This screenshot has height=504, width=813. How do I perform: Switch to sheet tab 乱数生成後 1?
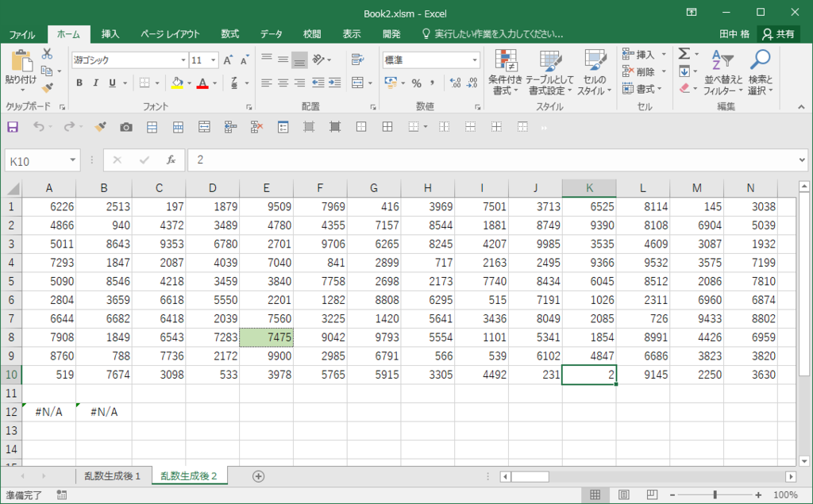tap(113, 476)
